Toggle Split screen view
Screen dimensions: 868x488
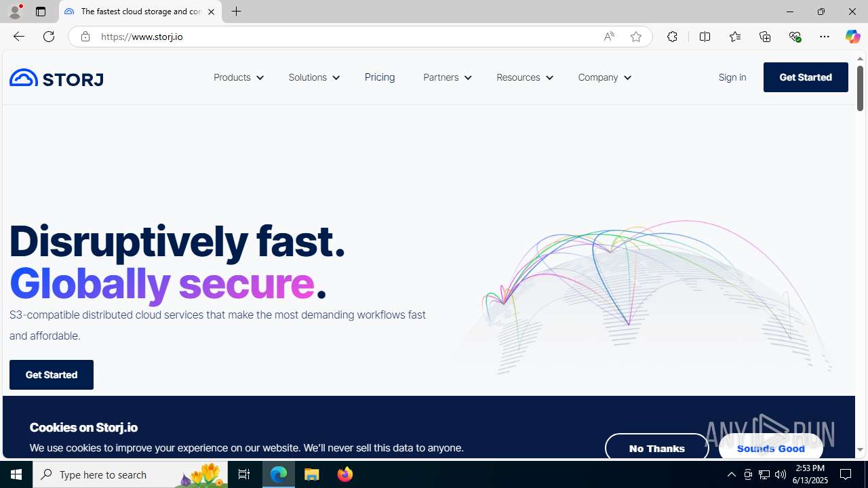pyautogui.click(x=705, y=37)
